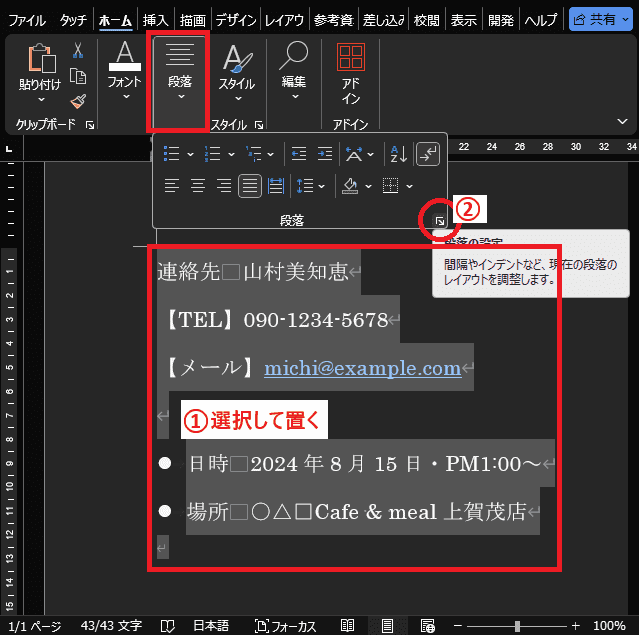Click the Cut scissors icon

(x=78, y=51)
